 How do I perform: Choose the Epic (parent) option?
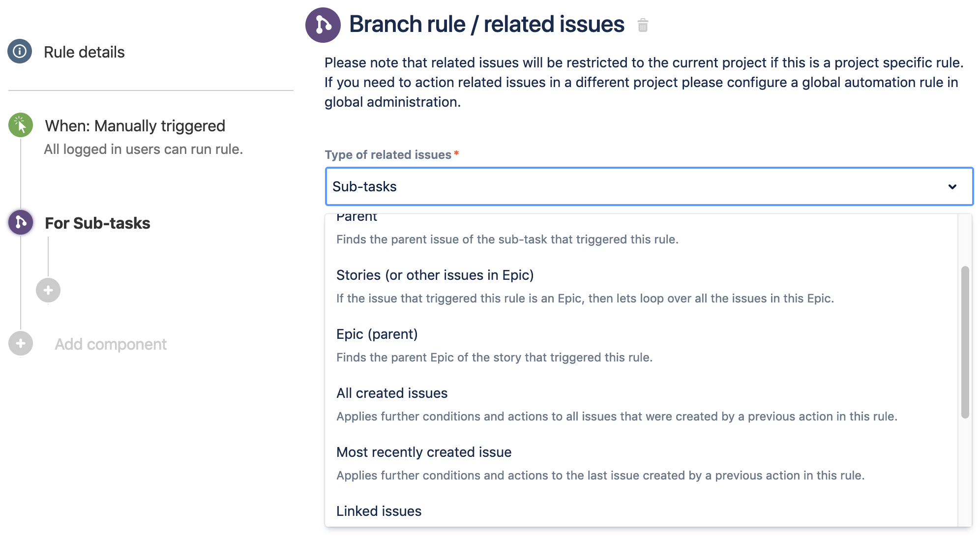[x=377, y=334]
